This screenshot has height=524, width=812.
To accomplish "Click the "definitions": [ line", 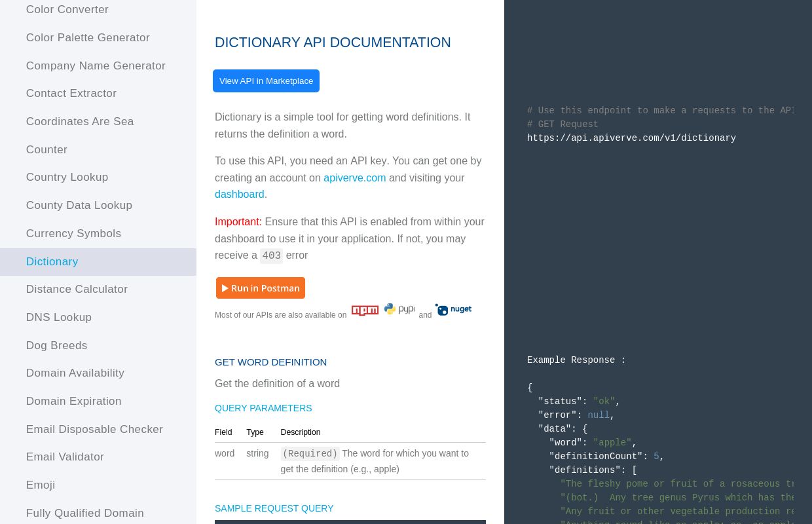I will click(x=593, y=470).
